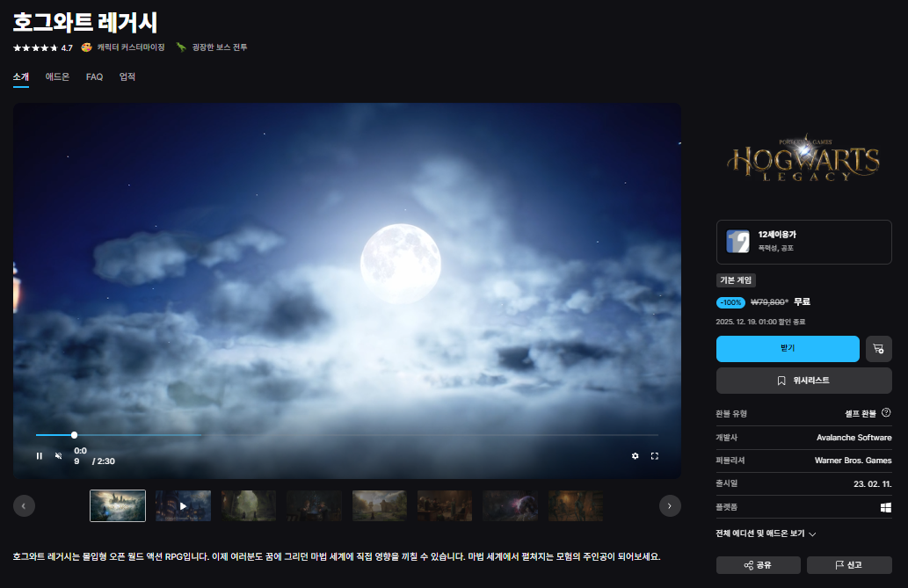Image resolution: width=908 pixels, height=588 pixels.
Task: Open the 12세이용가 rating box
Action: 803,241
